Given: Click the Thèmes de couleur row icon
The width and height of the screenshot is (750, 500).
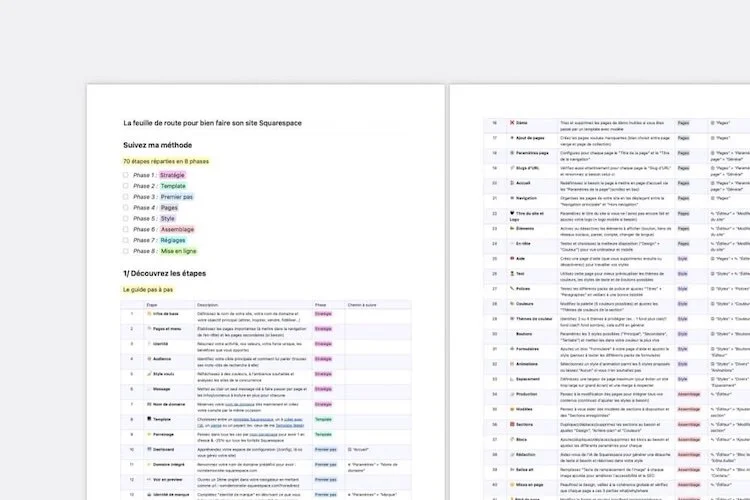Looking at the screenshot, I should coord(512,319).
